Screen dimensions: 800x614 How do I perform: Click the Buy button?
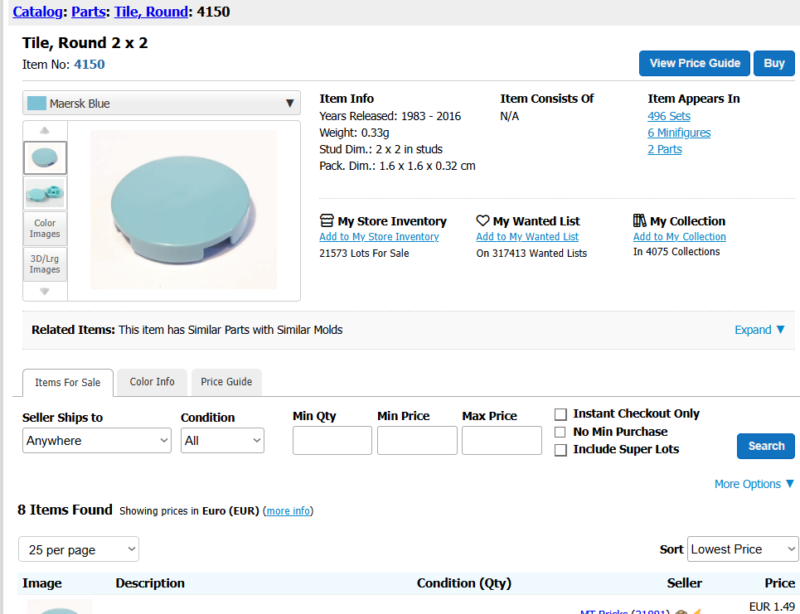(774, 63)
